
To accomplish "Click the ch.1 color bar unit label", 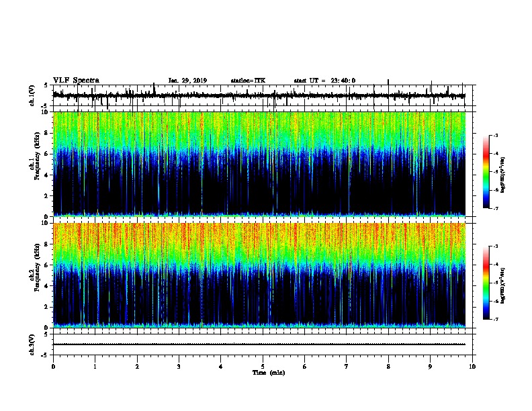I will tap(502, 175).
